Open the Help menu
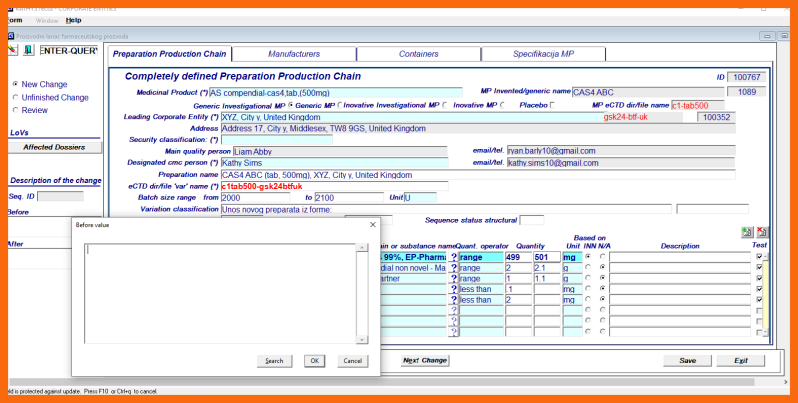Image resolution: width=798 pixels, height=403 pixels. click(x=74, y=20)
